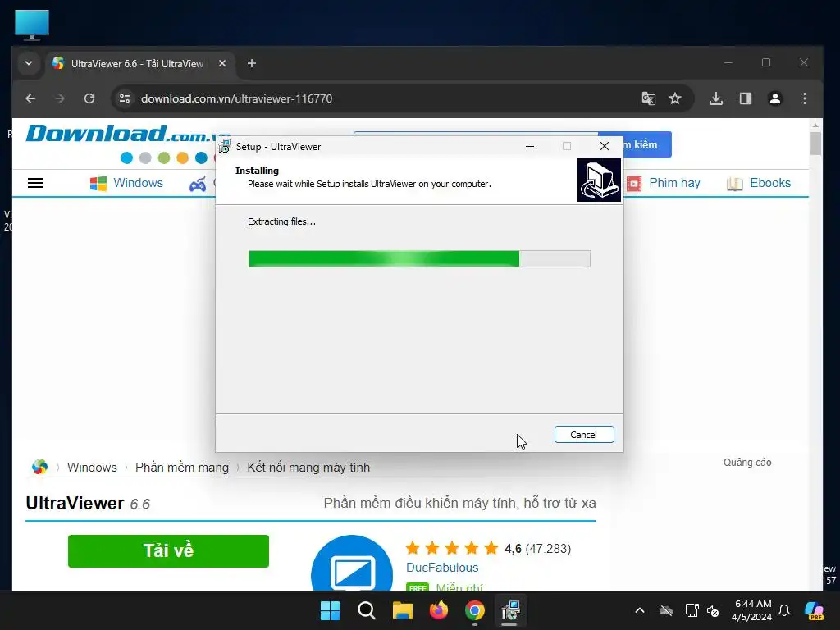Image resolution: width=840 pixels, height=630 pixels.
Task: Open DucFabulous publisher link
Action: 442,568
